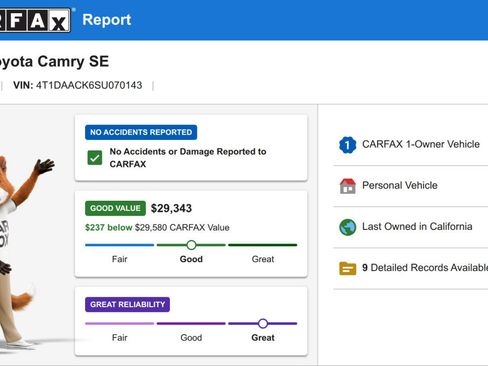
Task: Click "$237 below" green text
Action: (109, 228)
